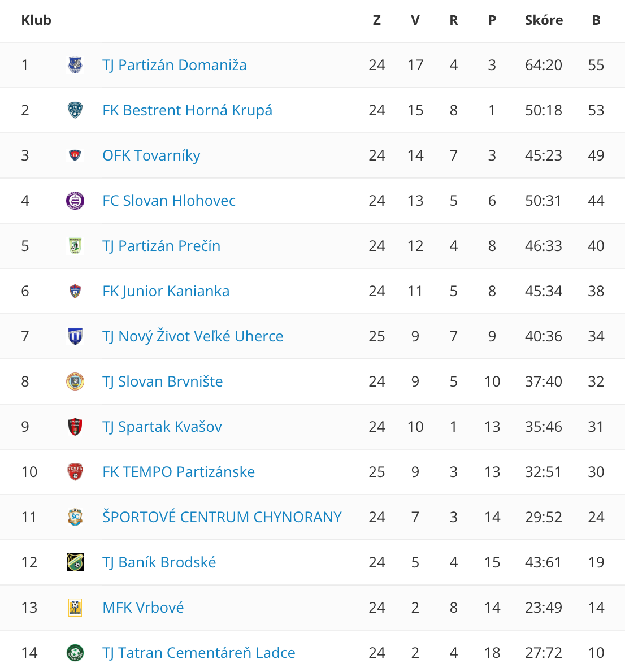Click the FK TEMPO Partizánske red badge
The image size is (625, 672).
click(75, 472)
